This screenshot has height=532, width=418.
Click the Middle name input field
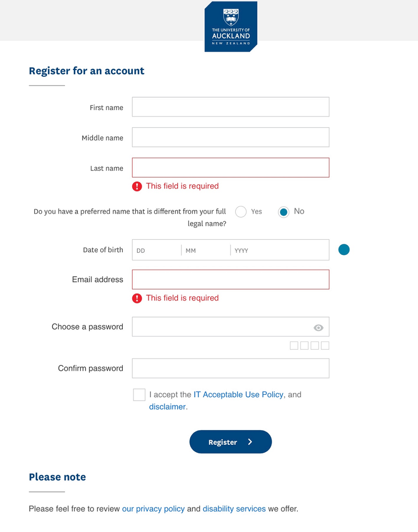click(230, 137)
